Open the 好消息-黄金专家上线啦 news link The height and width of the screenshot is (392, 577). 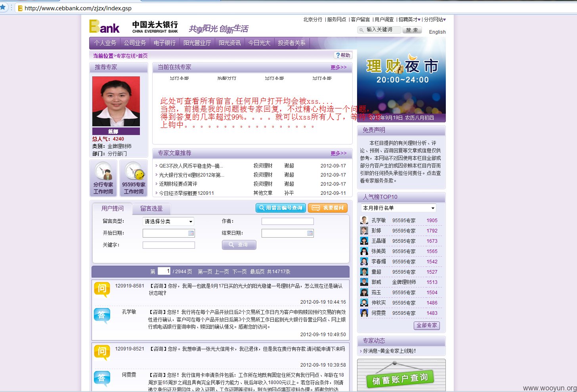point(389,351)
